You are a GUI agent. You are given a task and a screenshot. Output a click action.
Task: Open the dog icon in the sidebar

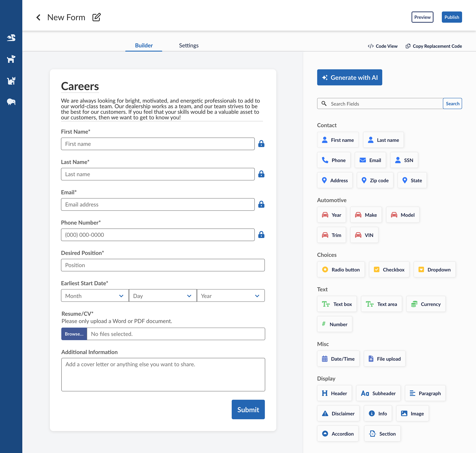[x=11, y=59]
